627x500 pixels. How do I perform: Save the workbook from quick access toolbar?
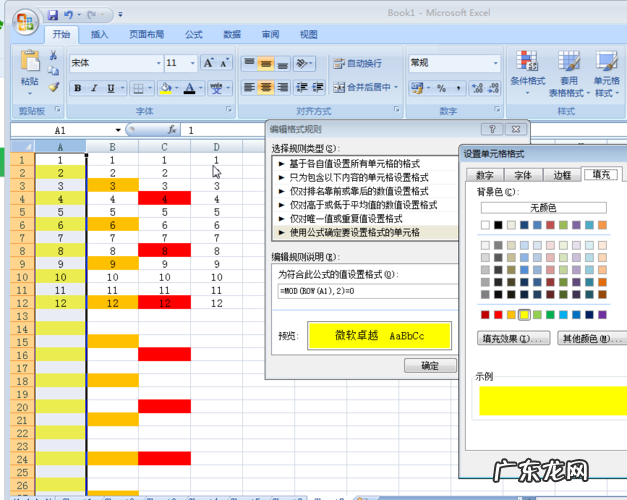tap(52, 16)
